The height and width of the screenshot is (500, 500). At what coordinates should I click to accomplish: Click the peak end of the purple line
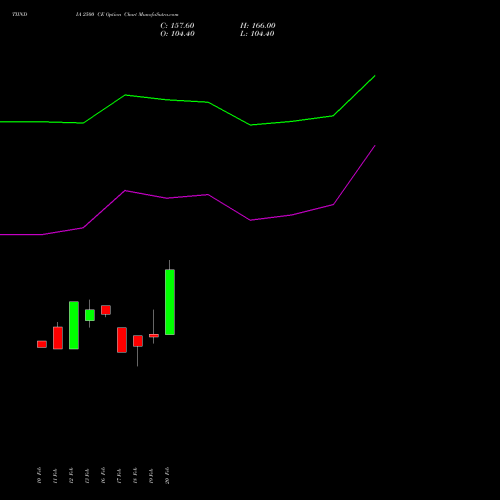tap(375, 146)
